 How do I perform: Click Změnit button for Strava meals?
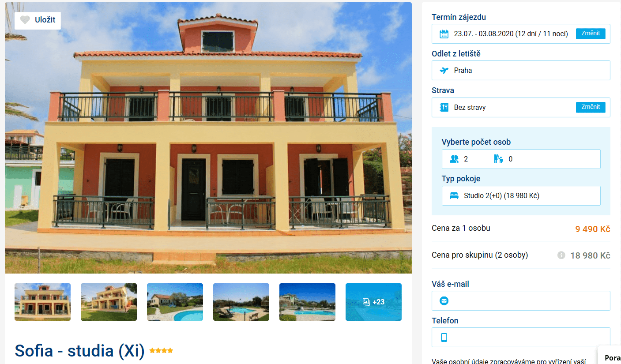click(591, 107)
